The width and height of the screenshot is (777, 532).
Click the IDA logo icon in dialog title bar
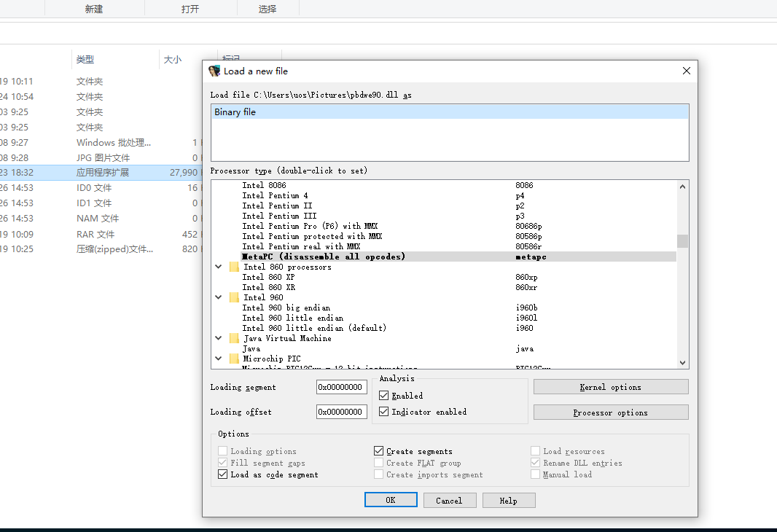(x=214, y=71)
